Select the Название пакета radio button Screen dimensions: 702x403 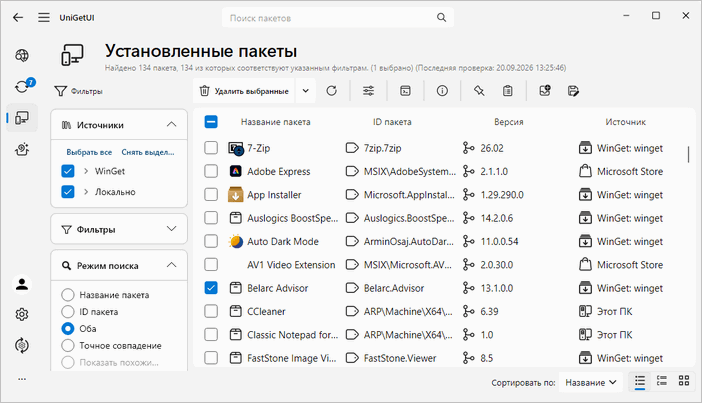[x=68, y=295]
